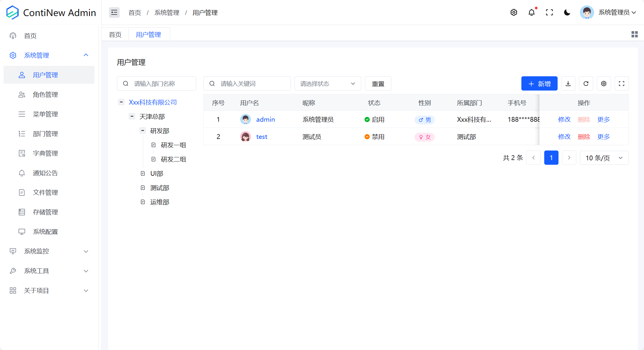
Task: Enter fullscreen via top bar icon
Action: point(550,12)
